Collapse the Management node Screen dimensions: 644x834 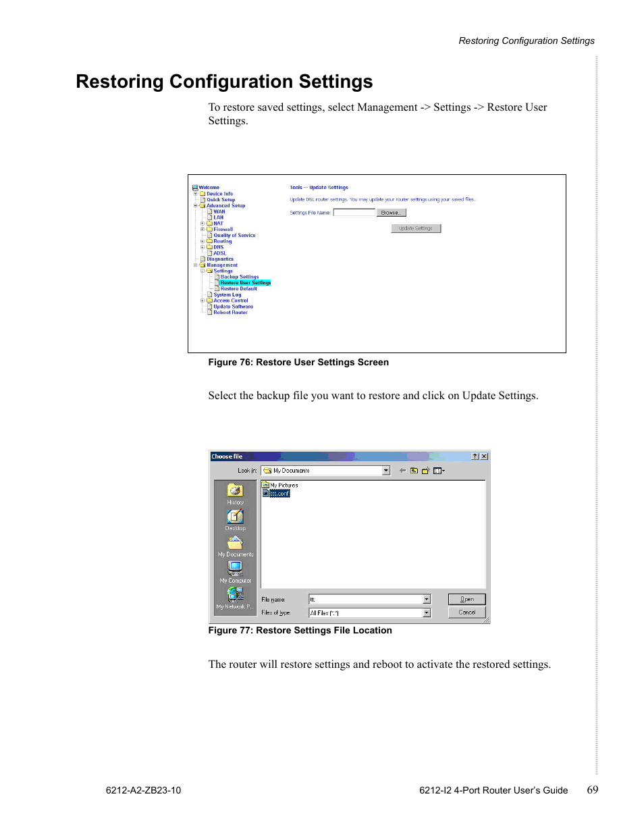coord(196,265)
